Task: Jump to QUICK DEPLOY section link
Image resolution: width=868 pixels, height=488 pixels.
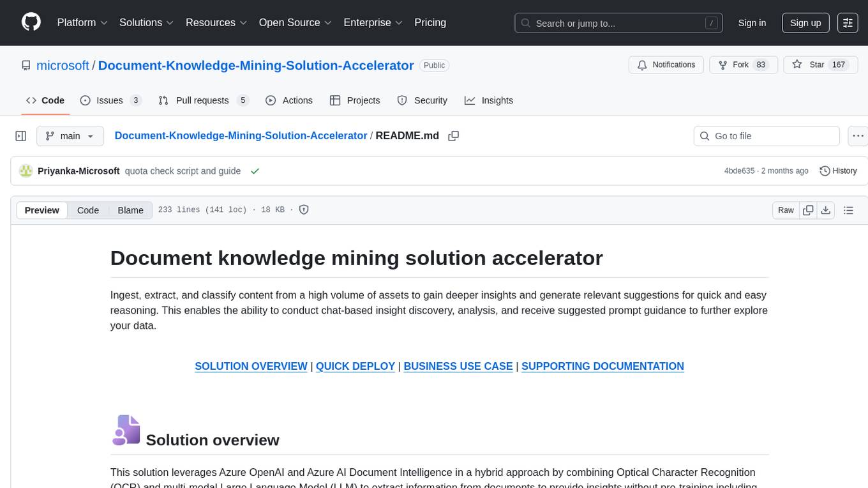Action: (355, 366)
